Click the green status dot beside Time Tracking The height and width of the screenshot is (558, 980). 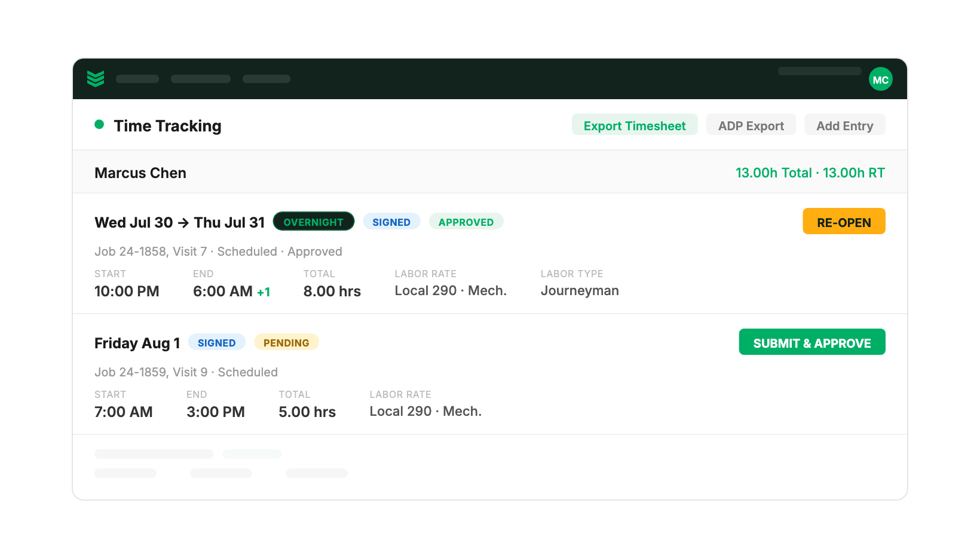click(x=99, y=124)
